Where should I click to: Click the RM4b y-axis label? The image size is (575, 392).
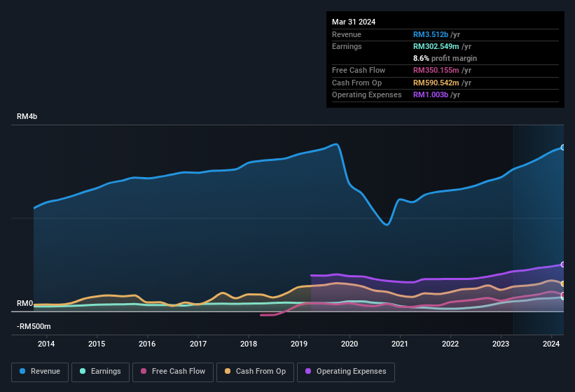point(27,116)
